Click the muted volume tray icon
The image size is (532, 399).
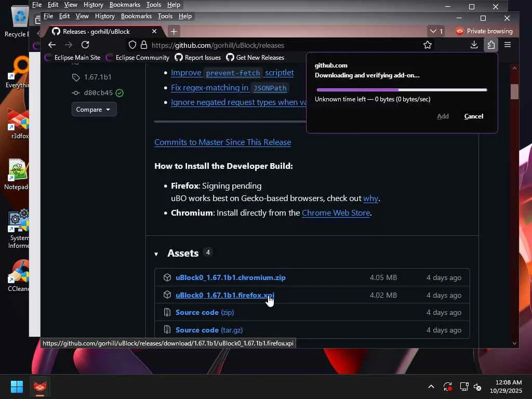point(477,387)
